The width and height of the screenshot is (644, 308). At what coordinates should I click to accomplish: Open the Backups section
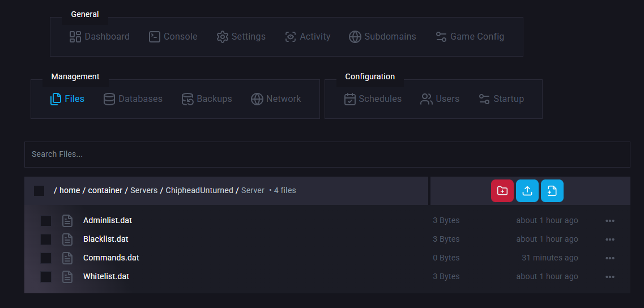pyautogui.click(x=207, y=99)
